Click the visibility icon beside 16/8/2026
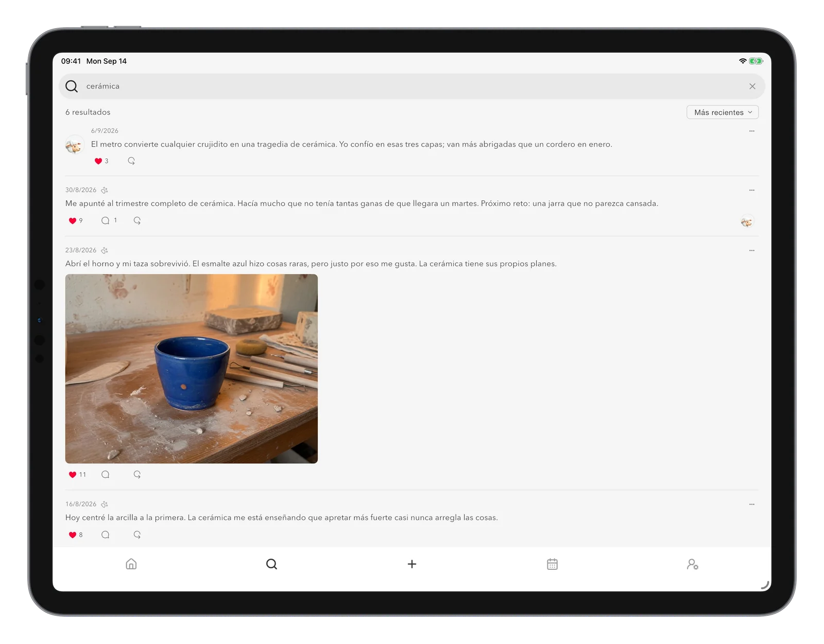Screen dimensions: 824x644 pyautogui.click(x=105, y=504)
